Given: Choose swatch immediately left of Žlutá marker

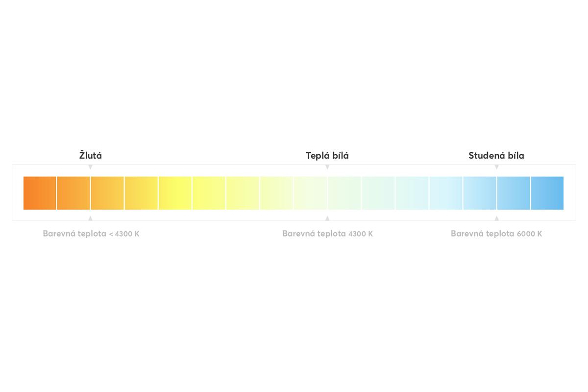Looking at the screenshot, I should [x=73, y=193].
